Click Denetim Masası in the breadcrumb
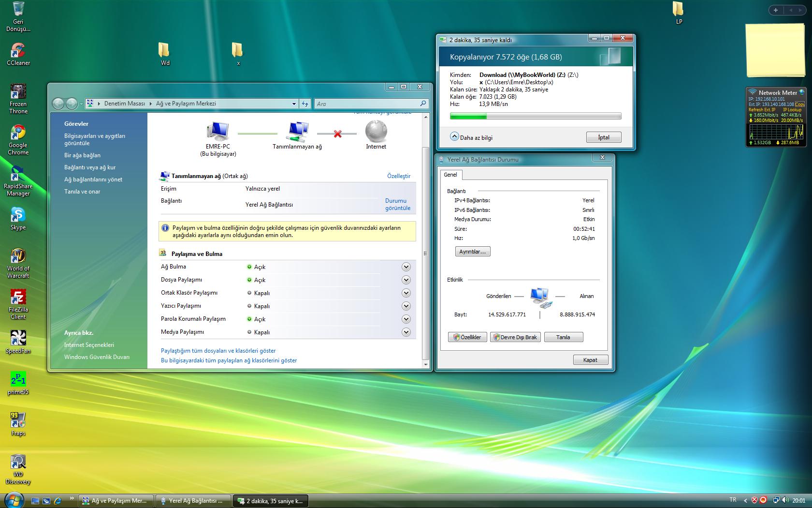Viewport: 812px width, 508px height. 125,104
